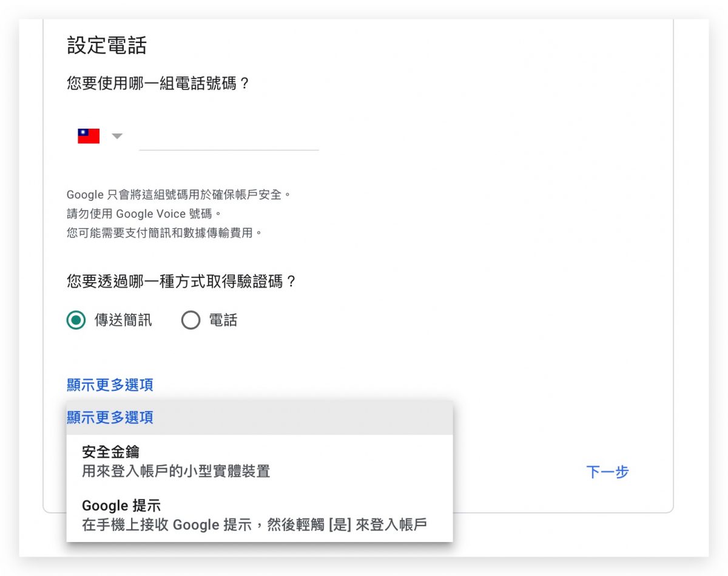Select the 安全金鑰 menu option
Screen dimensions: 728x576
coord(260,461)
